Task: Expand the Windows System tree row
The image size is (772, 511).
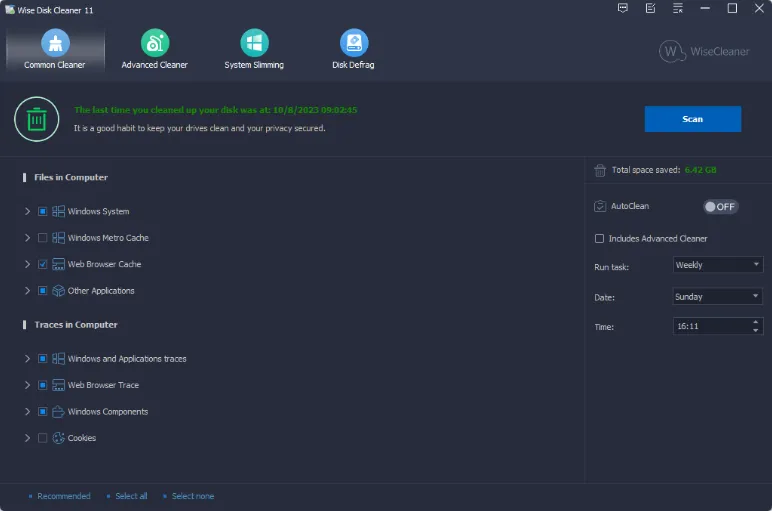Action: 27,211
